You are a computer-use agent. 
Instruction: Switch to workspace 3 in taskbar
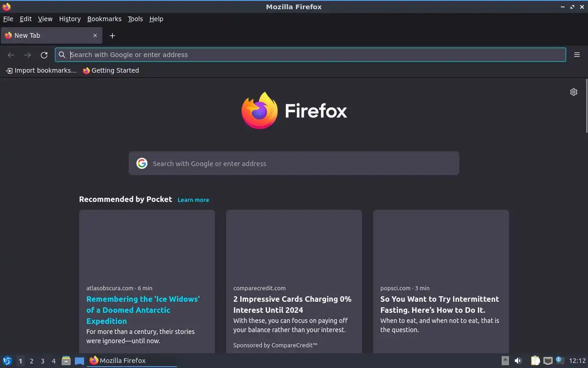point(42,361)
